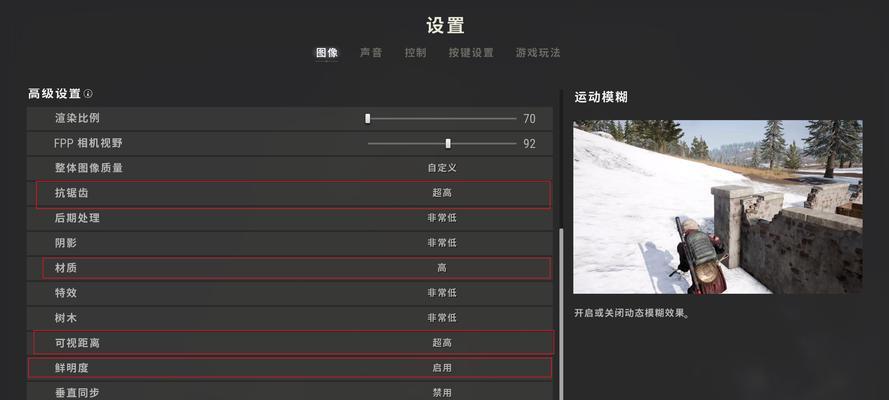Select the 抗锯齿 row label
Screen dimensions: 889x400
point(71,193)
